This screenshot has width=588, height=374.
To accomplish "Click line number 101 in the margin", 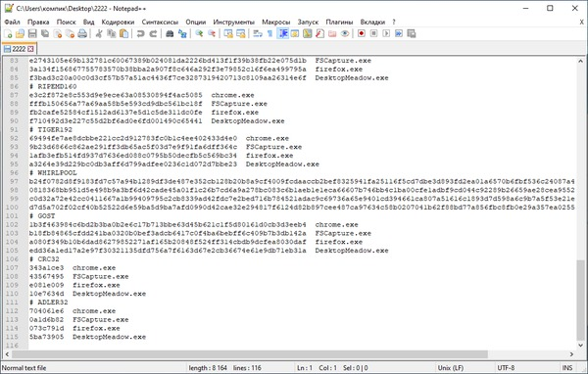I will coord(12,215).
